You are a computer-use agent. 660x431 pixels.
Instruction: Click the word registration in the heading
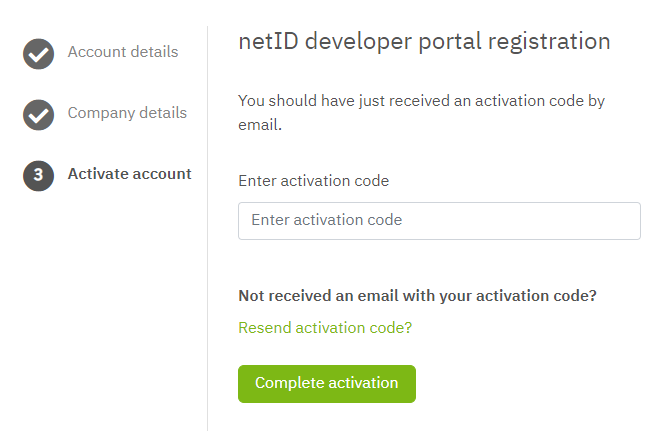549,43
